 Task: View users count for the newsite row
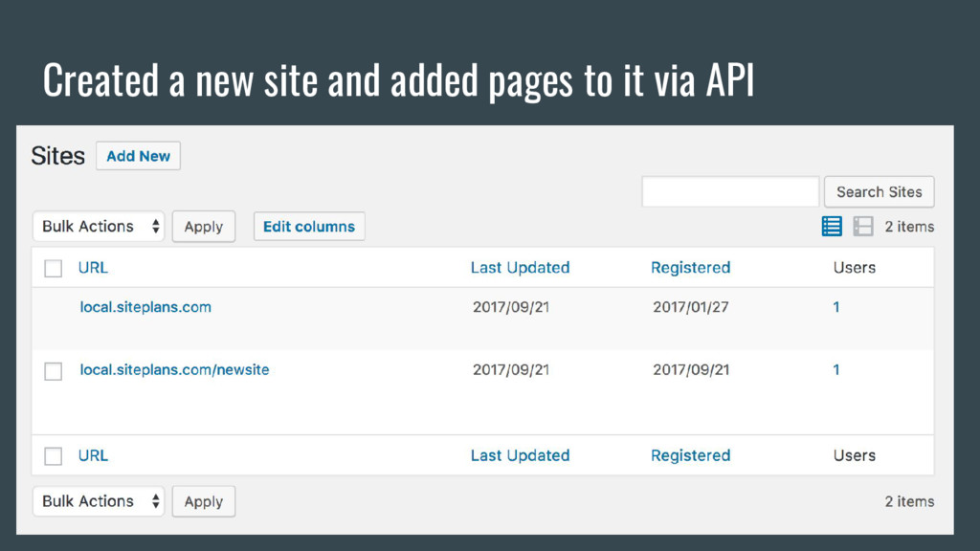[x=836, y=369]
